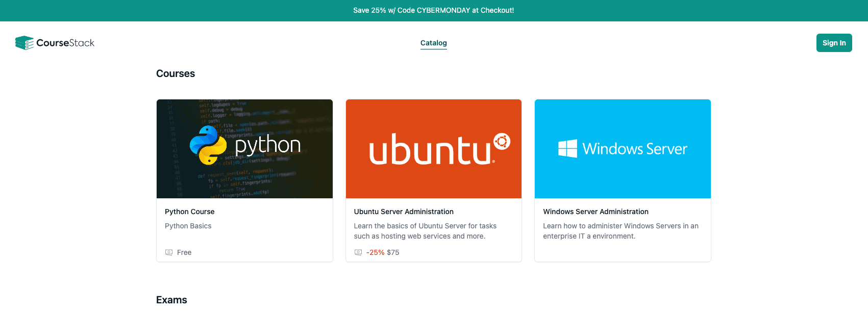Open the Windows Server course thumbnail
This screenshot has width=868, height=312.
tap(623, 149)
